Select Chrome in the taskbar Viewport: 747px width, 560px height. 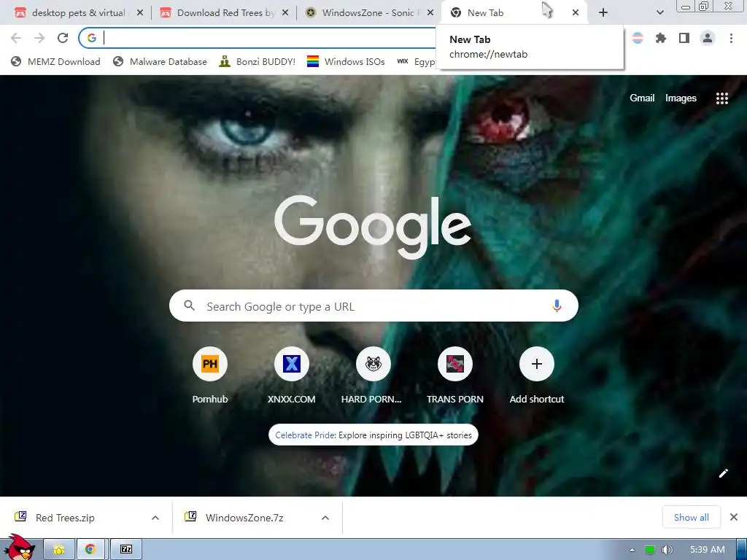[x=90, y=550]
